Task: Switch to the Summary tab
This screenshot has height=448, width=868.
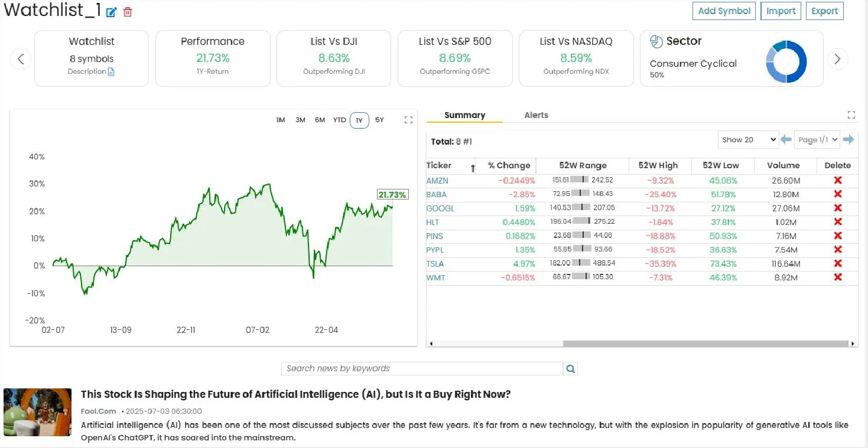Action: pyautogui.click(x=464, y=115)
